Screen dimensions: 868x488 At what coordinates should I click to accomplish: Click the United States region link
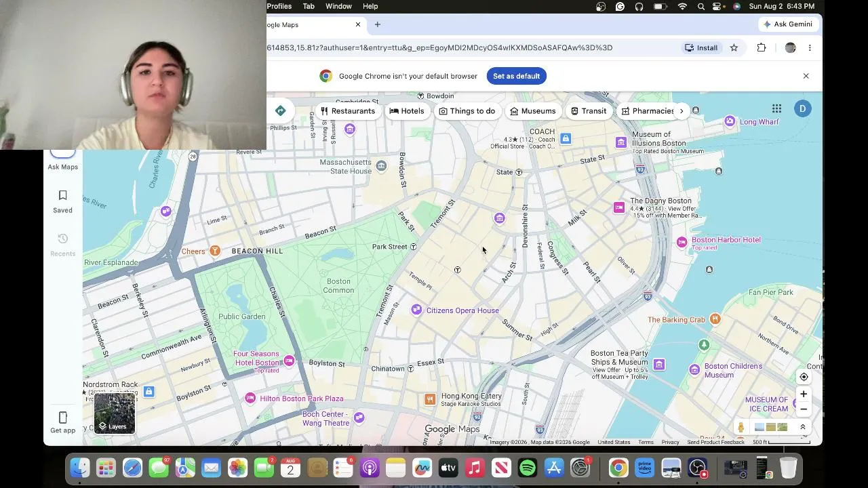(614, 442)
